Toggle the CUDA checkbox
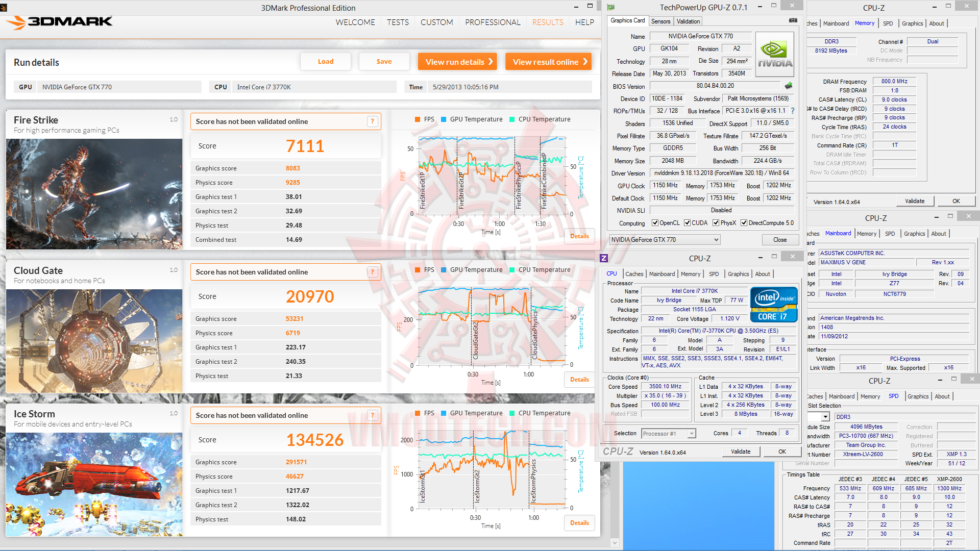This screenshot has height=551, width=980. [x=688, y=223]
